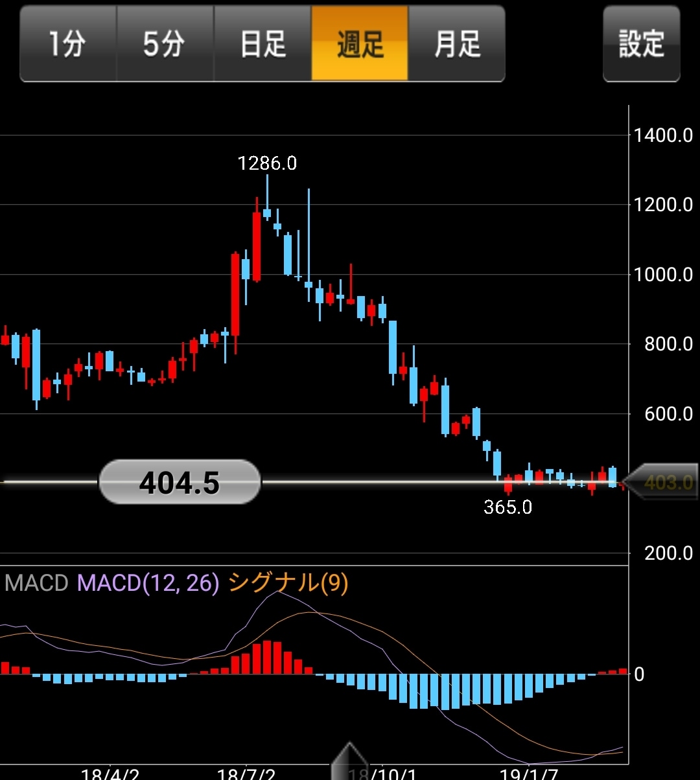700x780 pixels.
Task: Tap the 404.5 price line handle
Action: 180,482
